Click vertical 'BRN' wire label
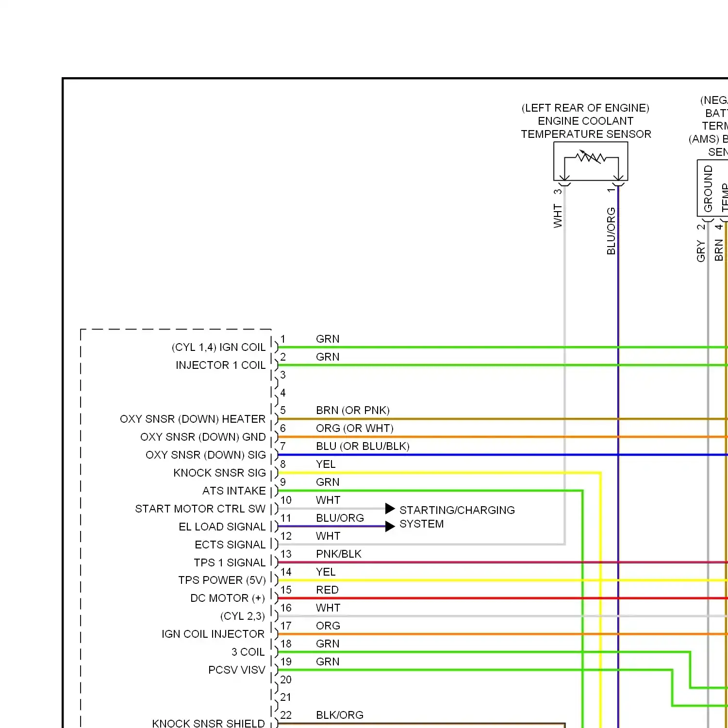The image size is (728, 728). 719,250
